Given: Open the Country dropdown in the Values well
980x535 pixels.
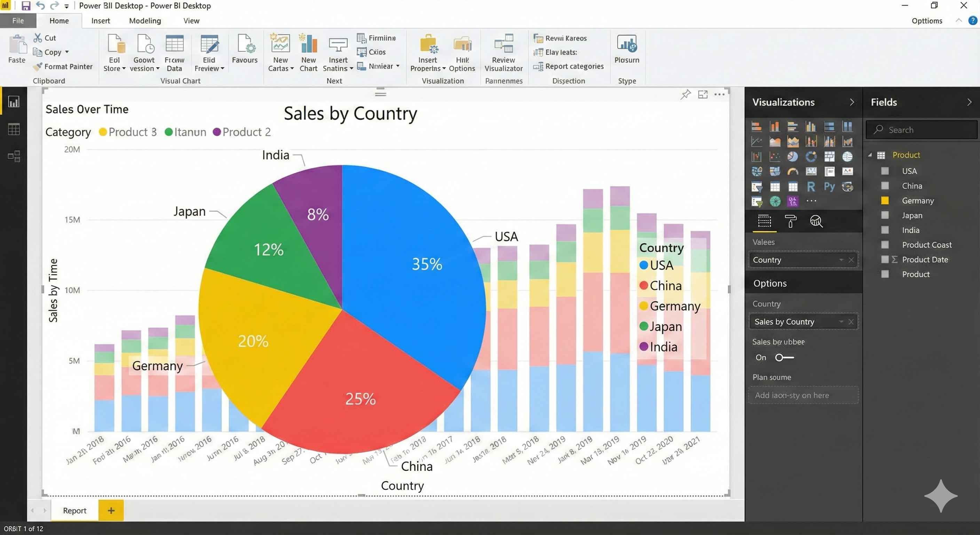Looking at the screenshot, I should [841, 260].
